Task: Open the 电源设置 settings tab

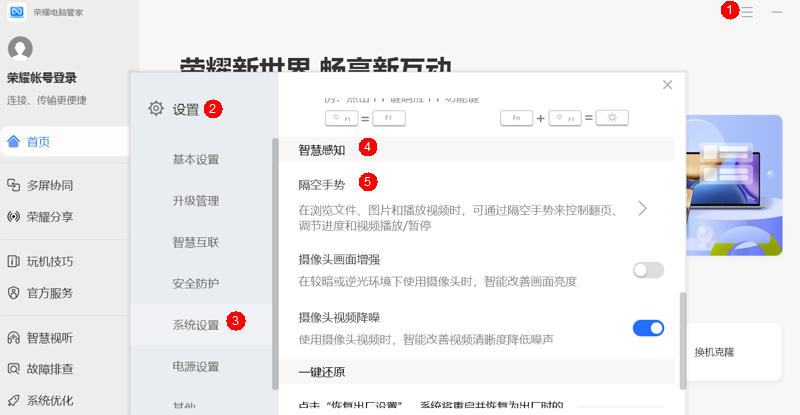Action: [195, 366]
